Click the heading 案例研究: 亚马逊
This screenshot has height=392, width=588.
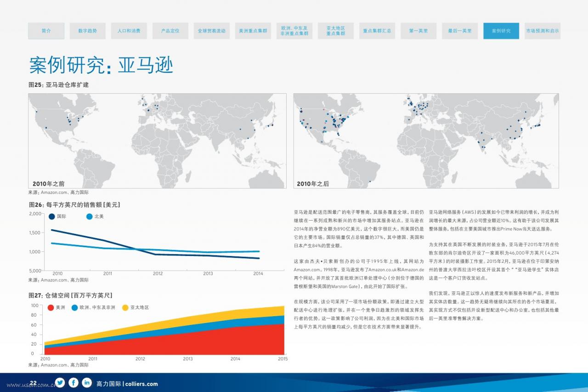(101, 65)
